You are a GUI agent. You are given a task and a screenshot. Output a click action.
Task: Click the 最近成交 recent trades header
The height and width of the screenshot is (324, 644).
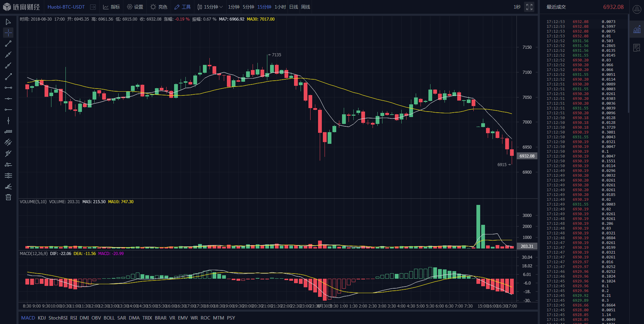click(x=556, y=7)
